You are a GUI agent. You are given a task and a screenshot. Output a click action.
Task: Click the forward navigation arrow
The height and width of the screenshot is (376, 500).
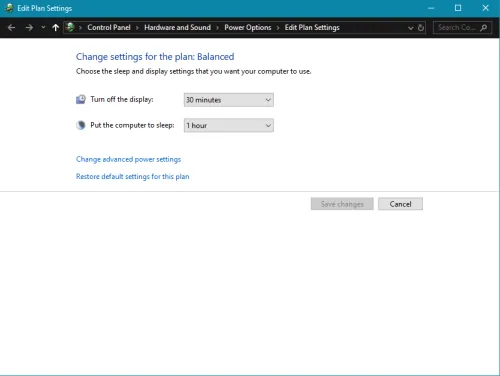coord(29,28)
